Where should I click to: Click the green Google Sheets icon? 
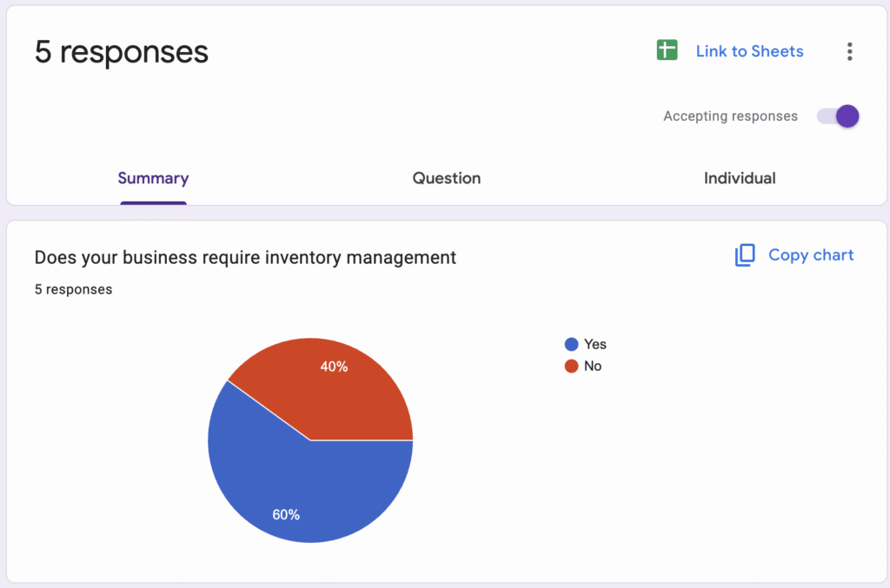667,50
